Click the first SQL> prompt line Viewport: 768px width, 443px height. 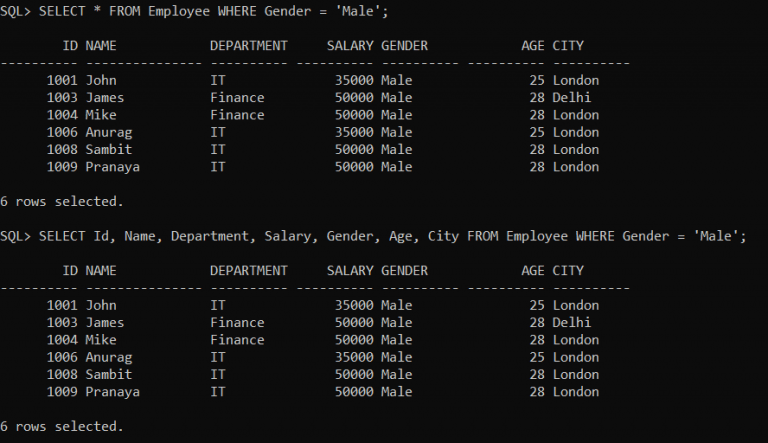(194, 11)
